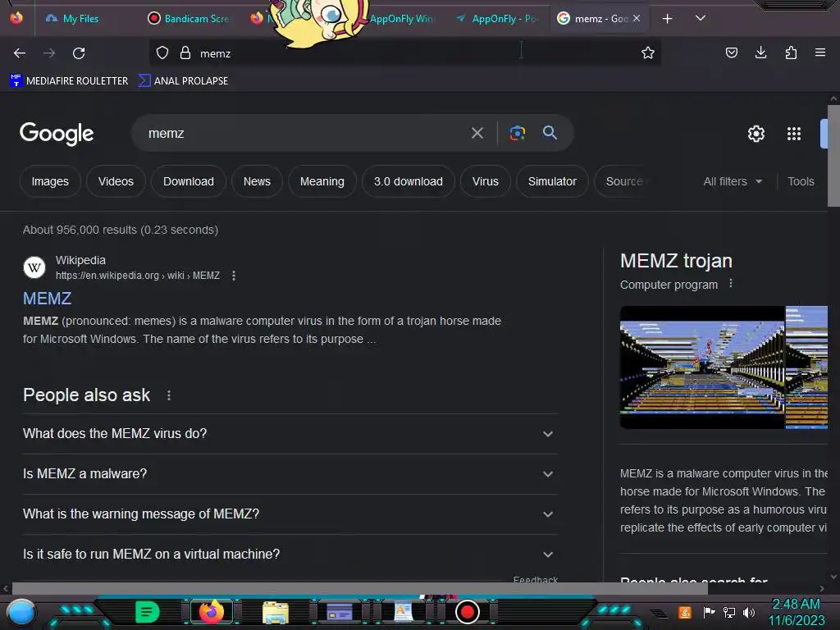Open the Google apps grid
Viewport: 840px width, 630px height.
pyautogui.click(x=794, y=134)
